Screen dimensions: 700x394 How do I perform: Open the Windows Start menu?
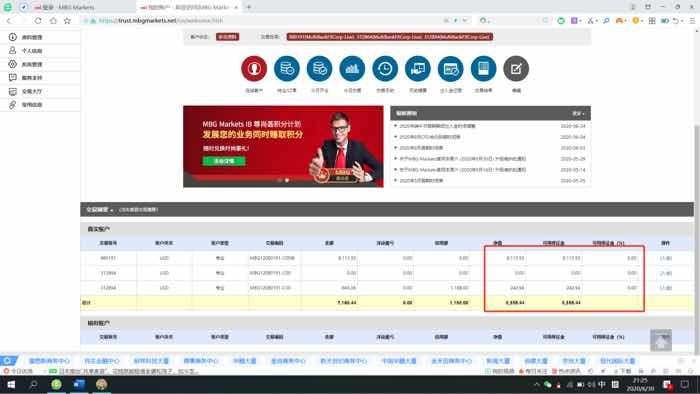[11, 384]
